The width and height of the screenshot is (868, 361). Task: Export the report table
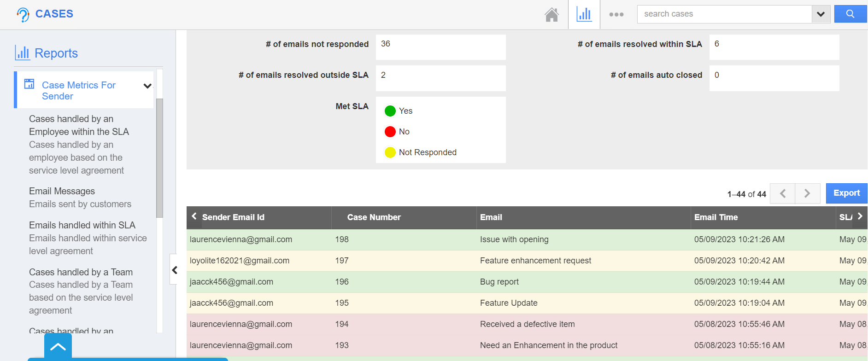click(x=846, y=193)
